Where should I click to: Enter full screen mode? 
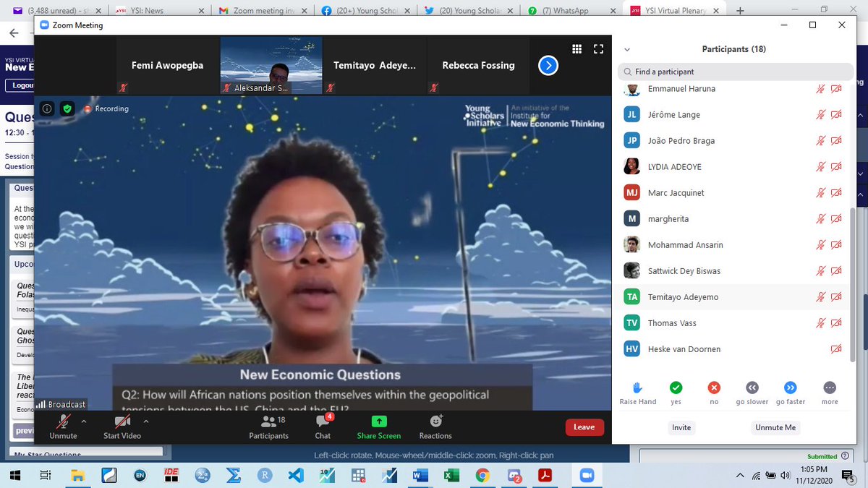[x=598, y=48]
